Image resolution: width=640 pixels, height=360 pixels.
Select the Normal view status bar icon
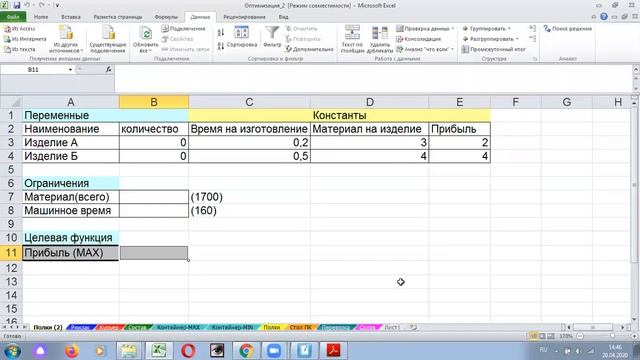click(533, 336)
